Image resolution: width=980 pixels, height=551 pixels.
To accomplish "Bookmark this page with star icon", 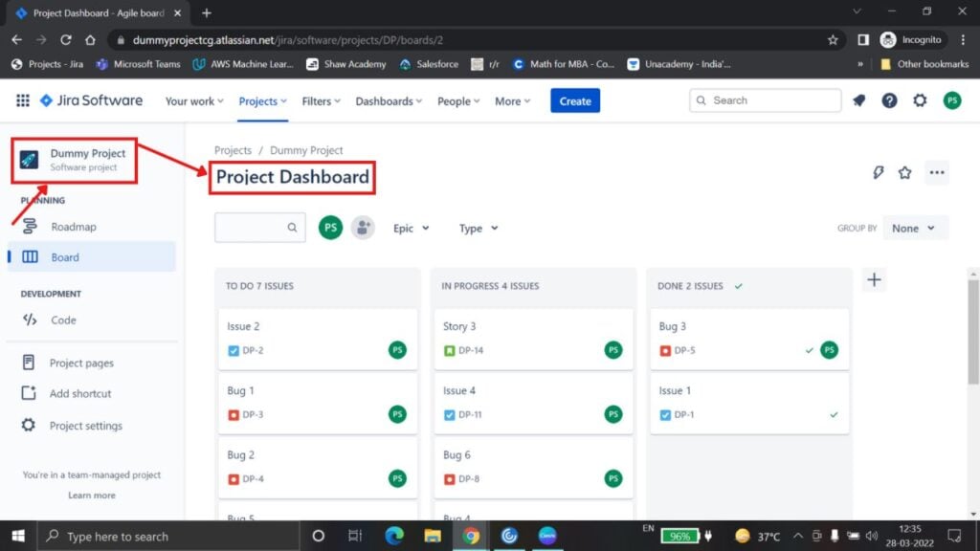I will coord(833,40).
